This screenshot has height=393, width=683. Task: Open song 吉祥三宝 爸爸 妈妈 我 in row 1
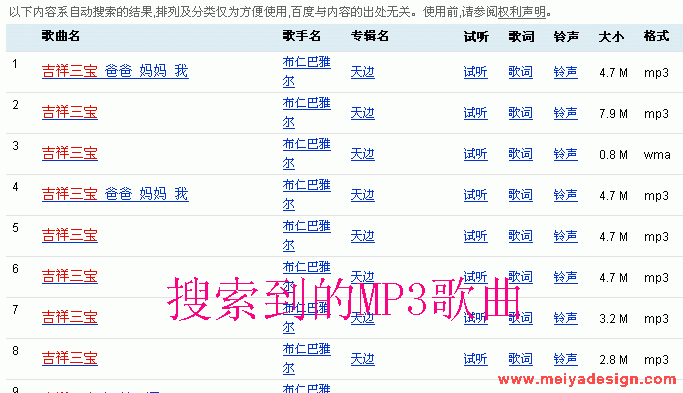pos(115,71)
